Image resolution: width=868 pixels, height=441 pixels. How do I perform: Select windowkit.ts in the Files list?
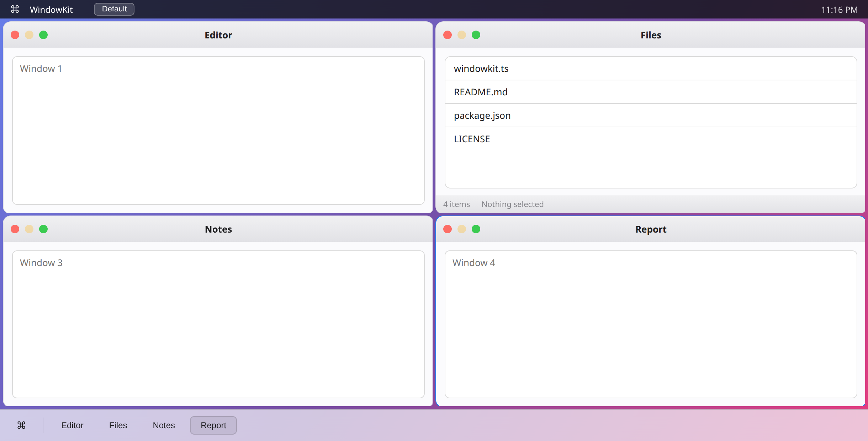click(651, 69)
